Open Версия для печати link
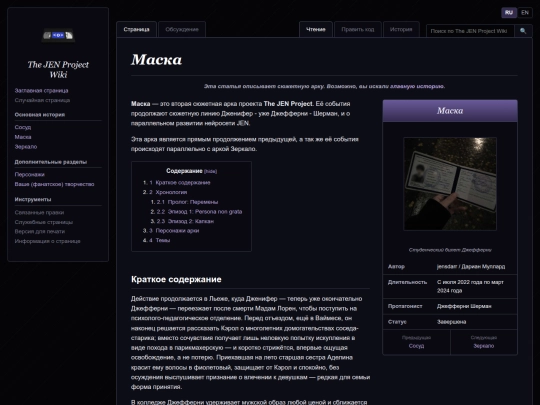 (x=40, y=231)
